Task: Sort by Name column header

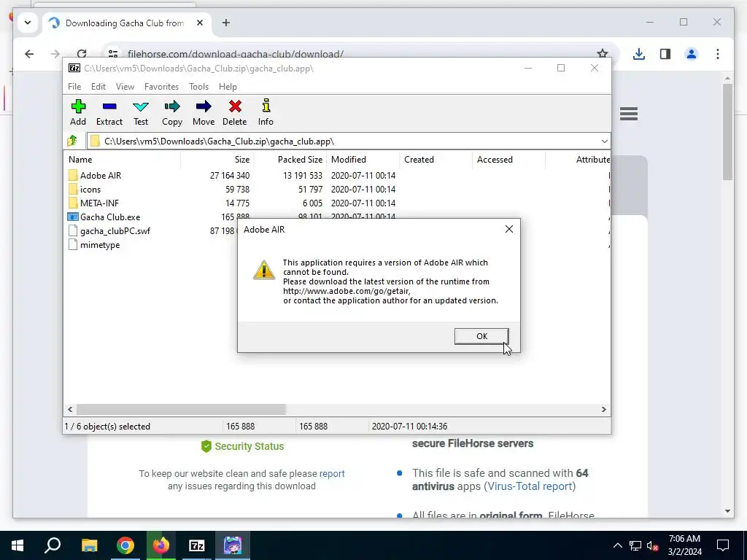Action: (x=122, y=160)
